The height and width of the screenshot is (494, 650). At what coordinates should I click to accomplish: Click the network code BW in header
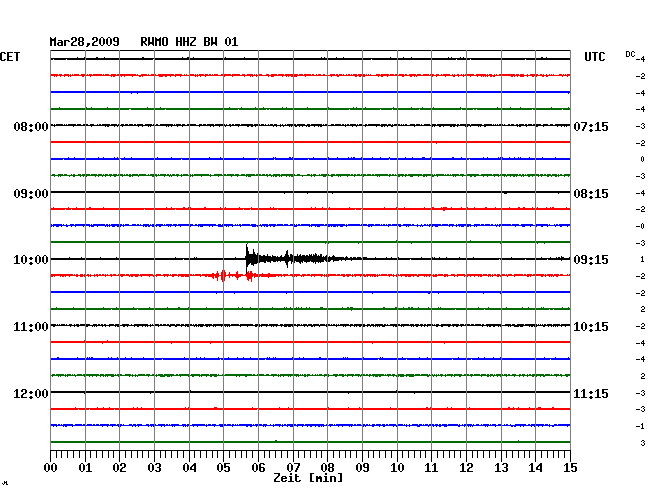coord(210,42)
